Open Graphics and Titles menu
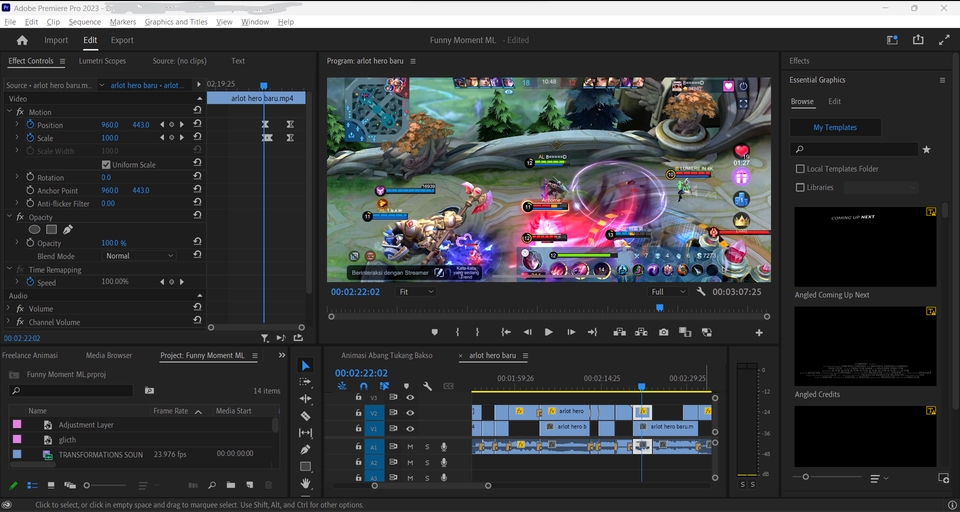Image resolution: width=960 pixels, height=512 pixels. tap(176, 22)
